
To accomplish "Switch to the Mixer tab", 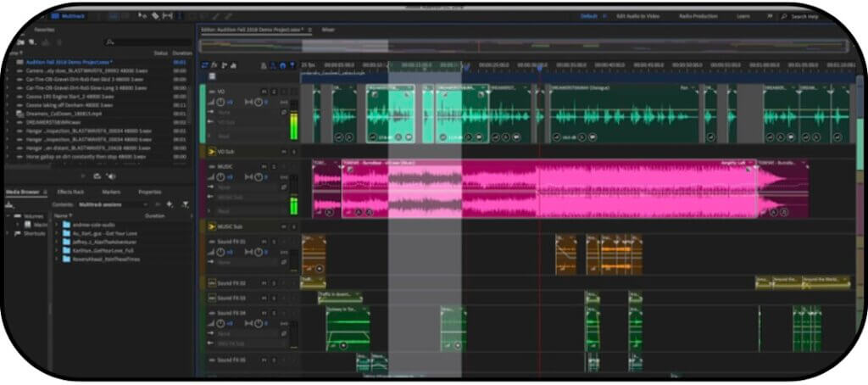I will (x=328, y=30).
